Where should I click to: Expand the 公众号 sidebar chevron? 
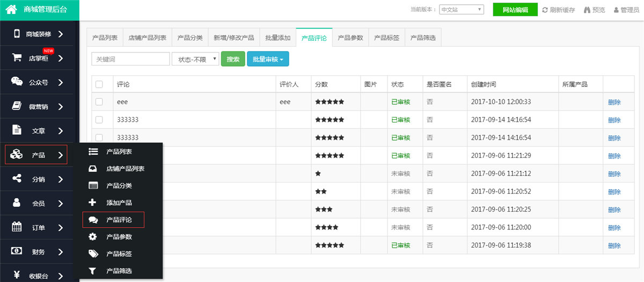click(x=61, y=82)
